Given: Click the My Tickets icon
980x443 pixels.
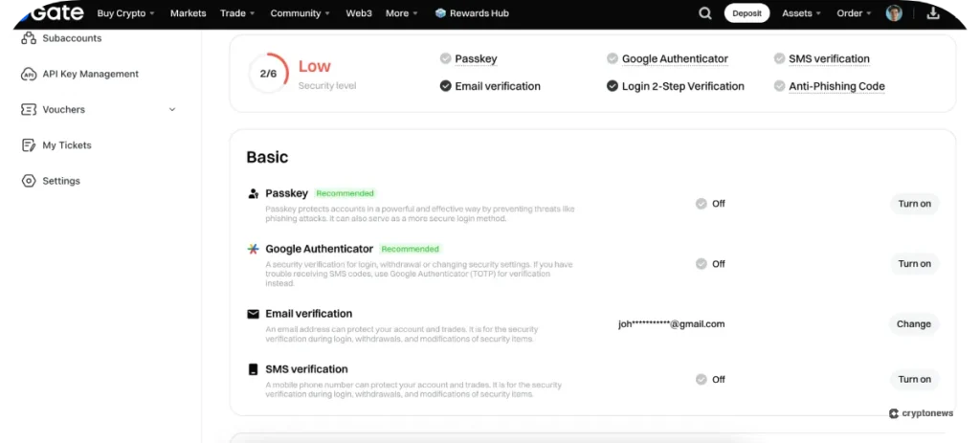Looking at the screenshot, I should tap(29, 145).
